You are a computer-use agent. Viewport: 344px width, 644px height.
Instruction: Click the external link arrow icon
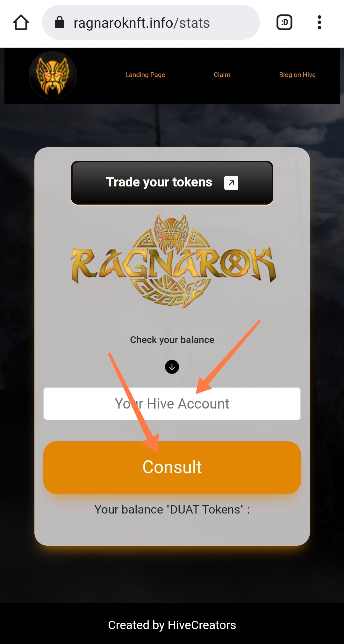click(231, 183)
